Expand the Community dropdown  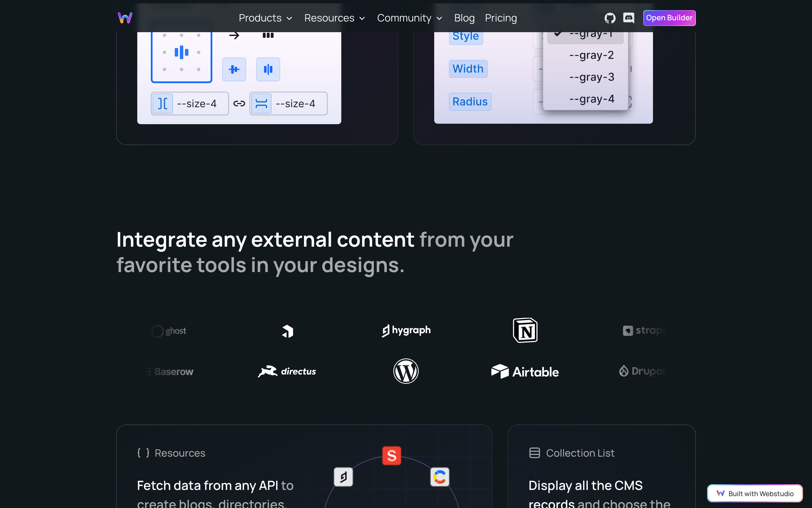pyautogui.click(x=410, y=18)
